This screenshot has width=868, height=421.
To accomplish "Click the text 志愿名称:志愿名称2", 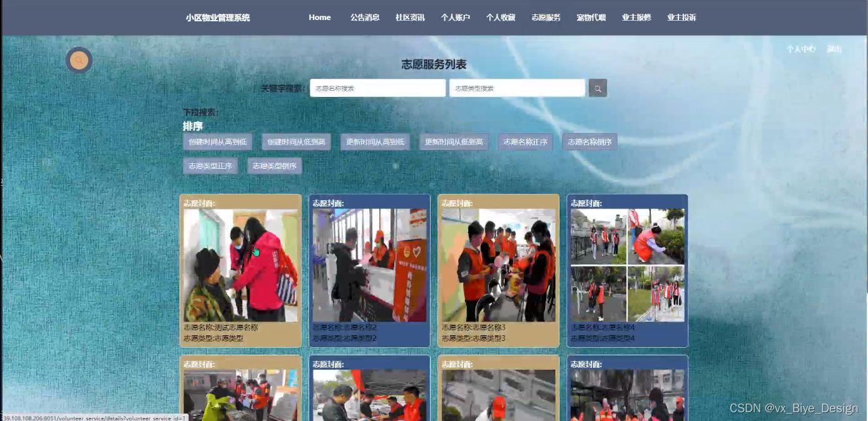I will (345, 327).
